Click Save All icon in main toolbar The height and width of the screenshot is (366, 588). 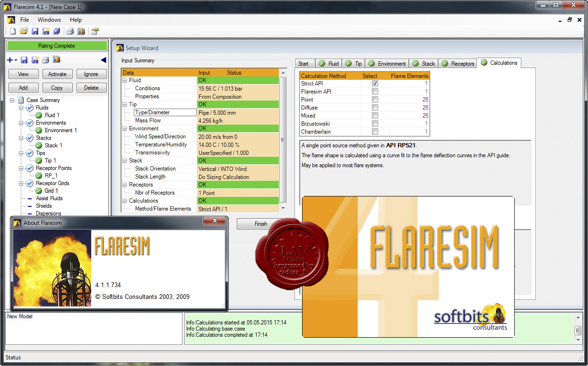(57, 32)
